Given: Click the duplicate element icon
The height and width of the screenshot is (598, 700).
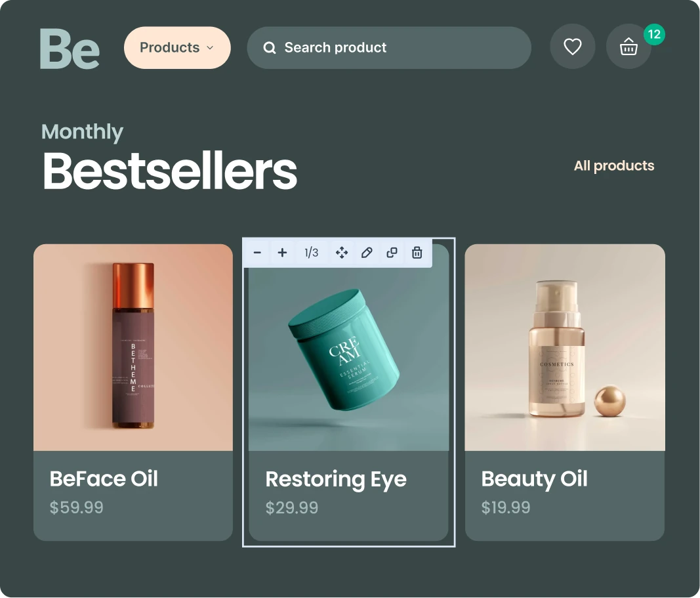Looking at the screenshot, I should tap(392, 253).
